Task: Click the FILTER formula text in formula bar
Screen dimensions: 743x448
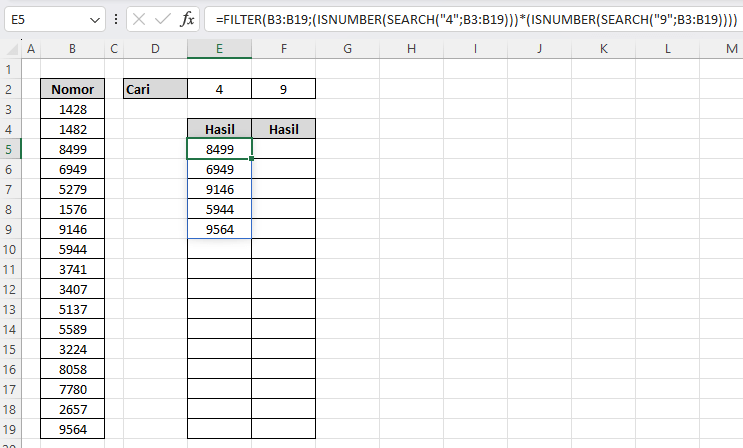Action: [470, 19]
